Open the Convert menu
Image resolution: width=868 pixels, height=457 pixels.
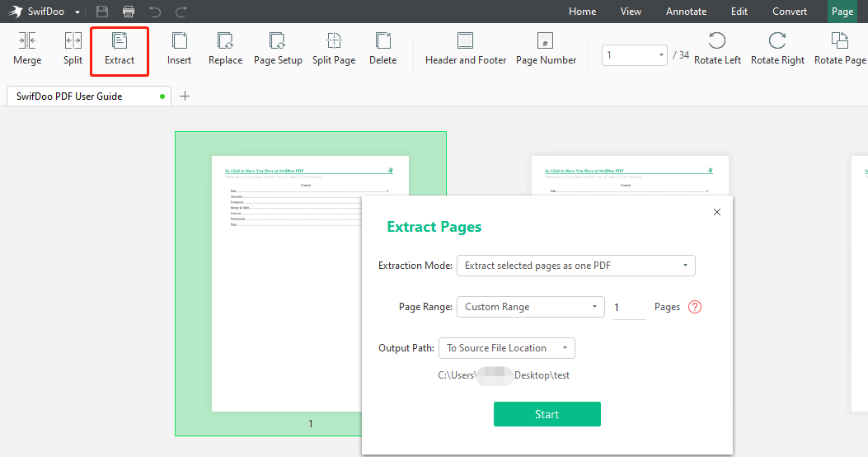(x=790, y=11)
